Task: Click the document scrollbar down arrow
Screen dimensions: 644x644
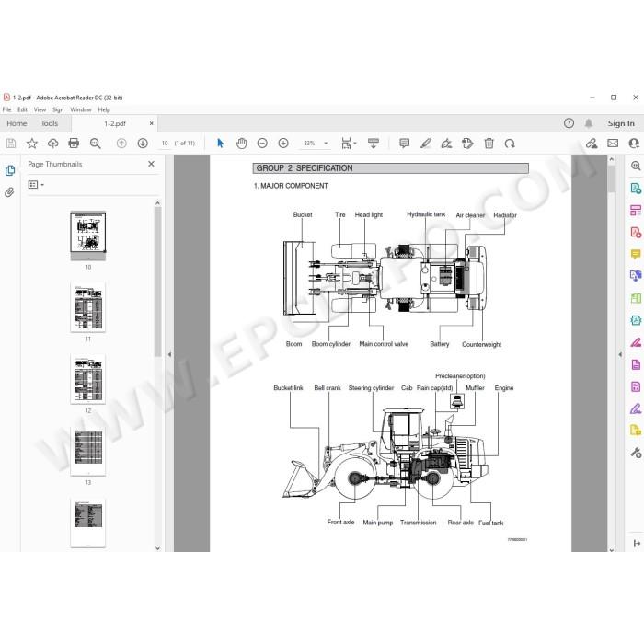Action: (612, 549)
